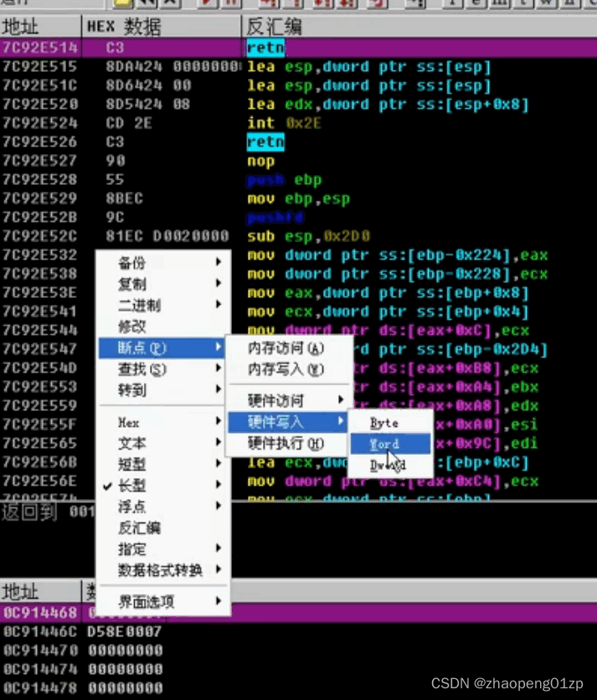This screenshot has width=597, height=700.
Task: Click the 地址 header in dump pane
Action: pos(41,591)
